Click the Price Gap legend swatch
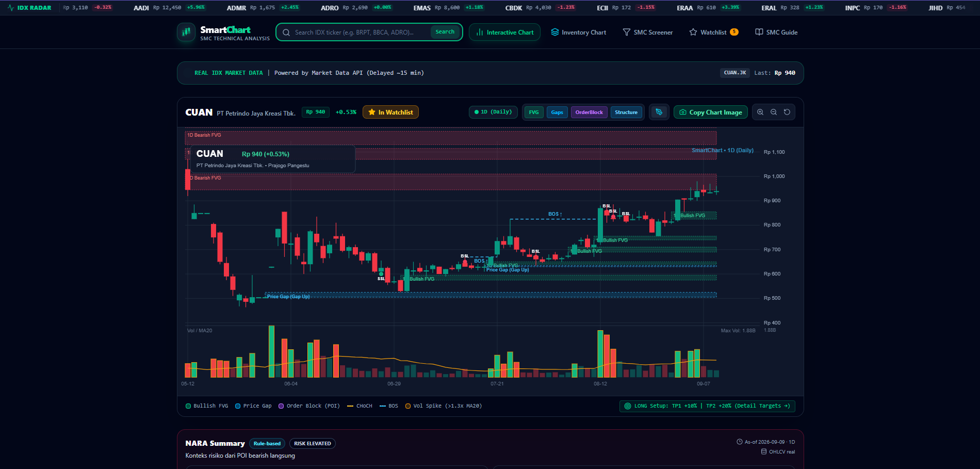Image resolution: width=980 pixels, height=469 pixels. point(238,406)
